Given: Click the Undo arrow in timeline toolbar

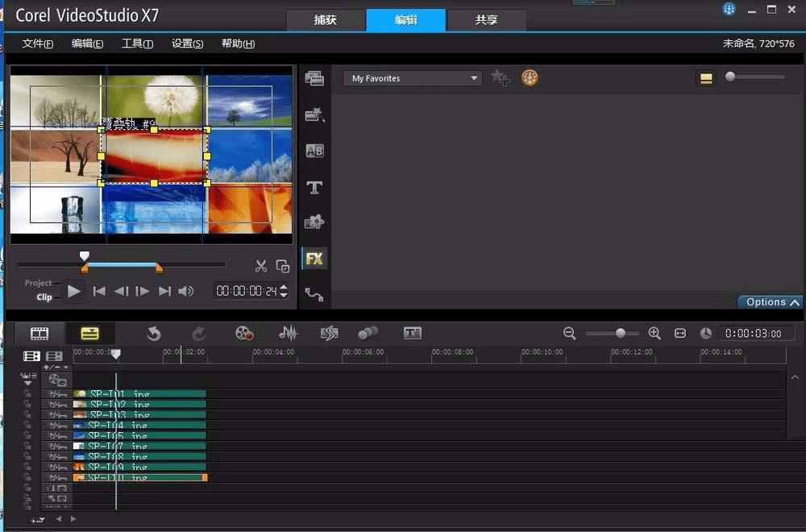Looking at the screenshot, I should 153,333.
